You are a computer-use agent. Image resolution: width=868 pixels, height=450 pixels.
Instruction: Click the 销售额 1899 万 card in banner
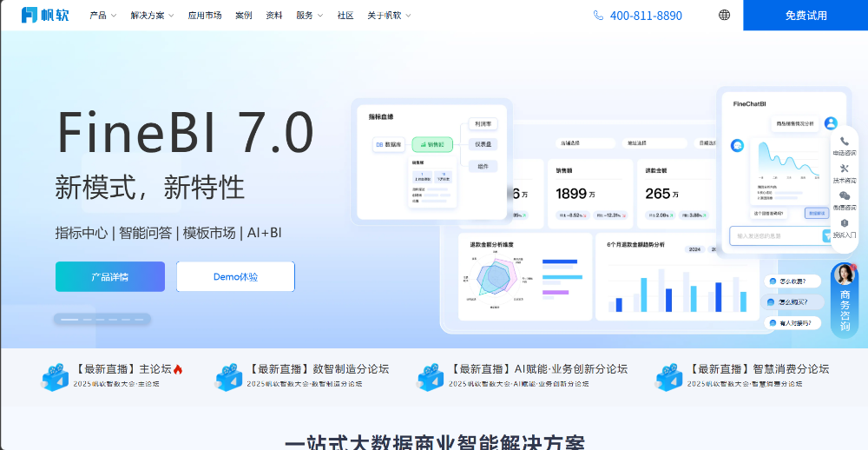coord(590,194)
